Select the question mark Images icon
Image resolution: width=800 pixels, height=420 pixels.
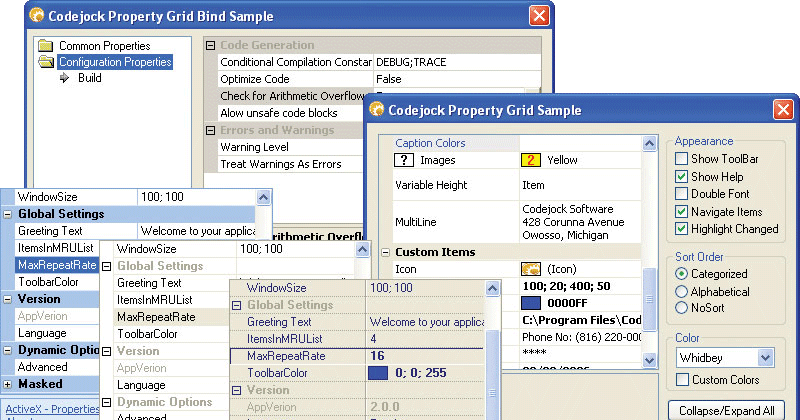(x=404, y=160)
